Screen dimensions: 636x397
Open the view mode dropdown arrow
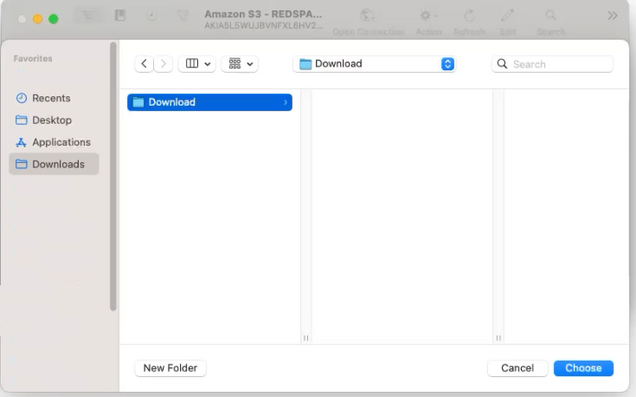pyautogui.click(x=208, y=64)
